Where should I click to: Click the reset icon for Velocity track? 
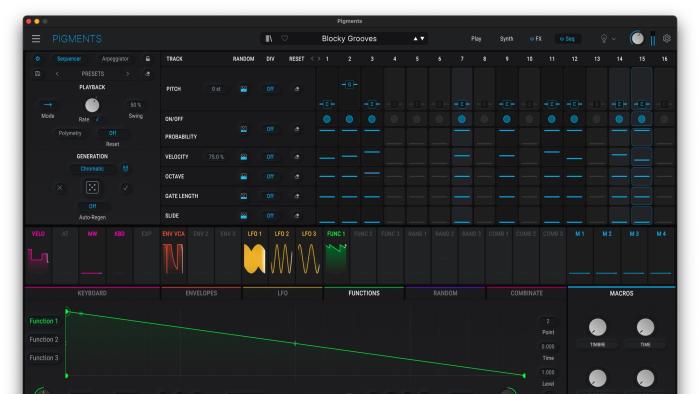(297, 157)
